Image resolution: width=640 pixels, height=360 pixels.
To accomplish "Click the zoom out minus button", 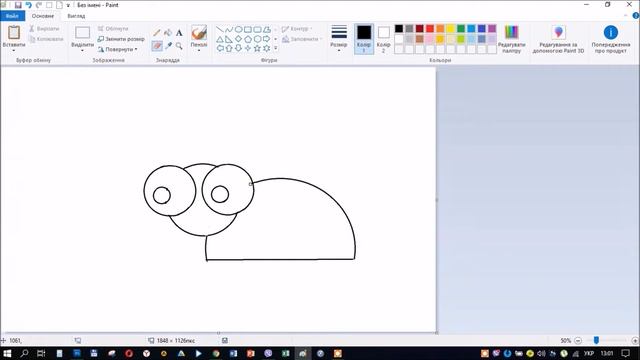I will [x=578, y=340].
